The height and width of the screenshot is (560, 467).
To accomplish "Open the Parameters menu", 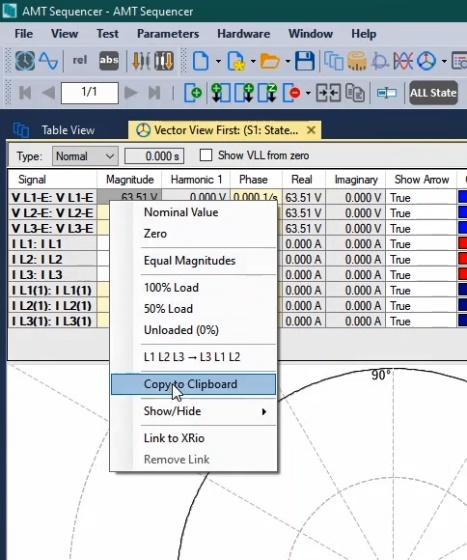I will (x=168, y=34).
